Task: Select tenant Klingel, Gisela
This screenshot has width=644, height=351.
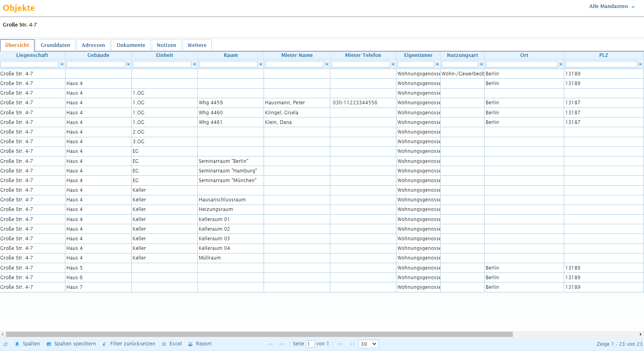Action: tap(297, 113)
